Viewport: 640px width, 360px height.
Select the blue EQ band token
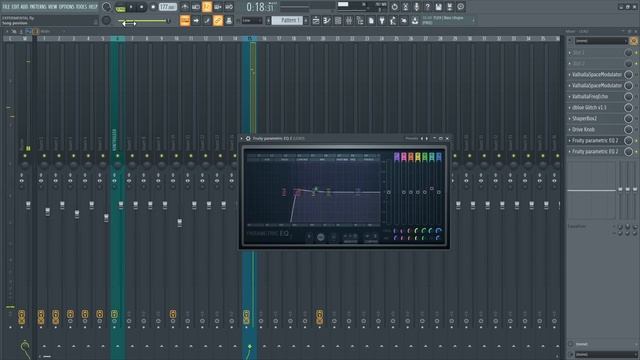tap(439, 157)
